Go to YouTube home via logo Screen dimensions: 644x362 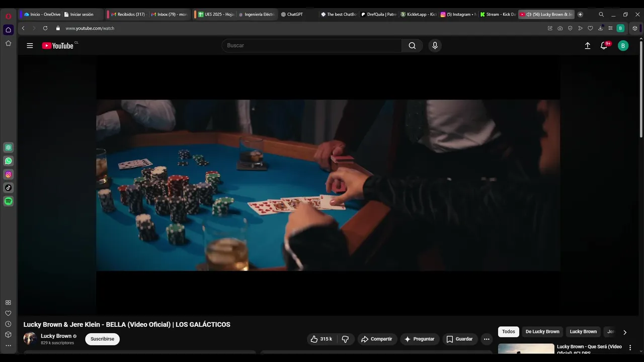(58, 46)
